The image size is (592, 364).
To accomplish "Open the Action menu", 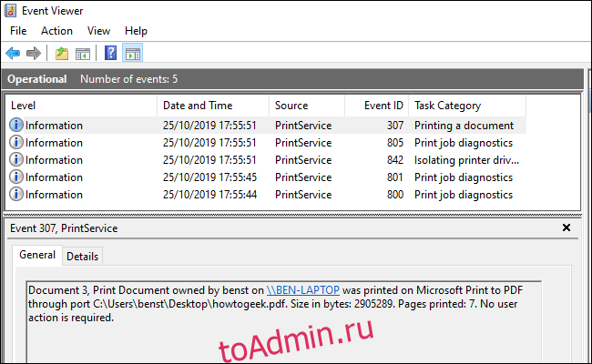I will click(x=56, y=31).
